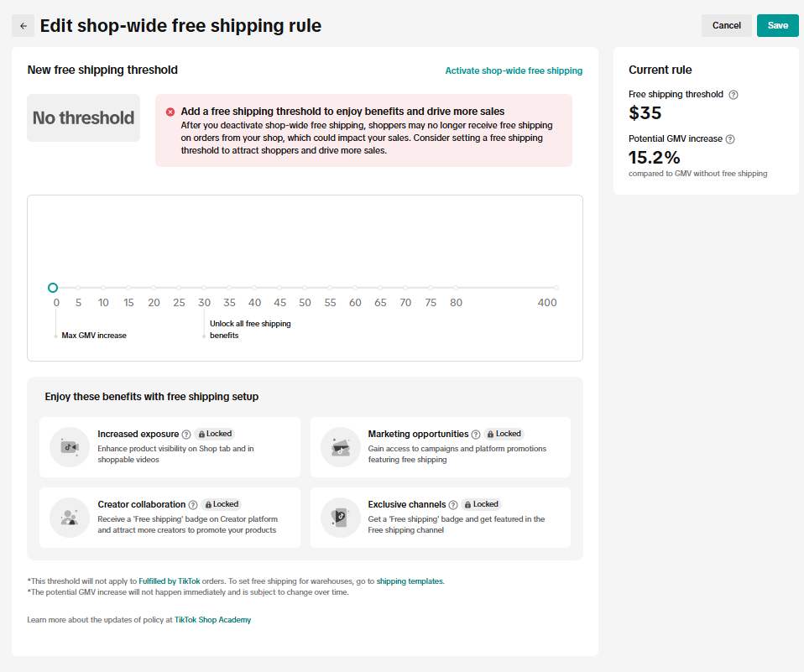
Task: Click help icon next to Exclusive channels
Action: pos(453,505)
